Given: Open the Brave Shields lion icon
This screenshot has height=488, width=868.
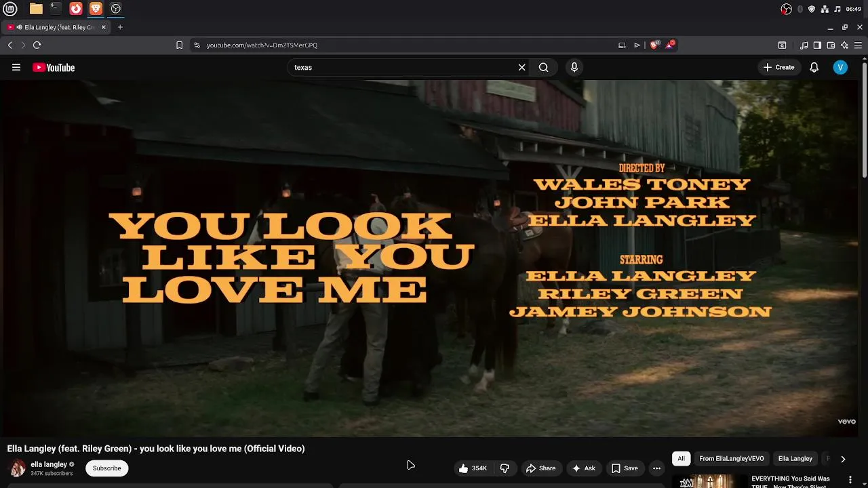Looking at the screenshot, I should click(654, 45).
